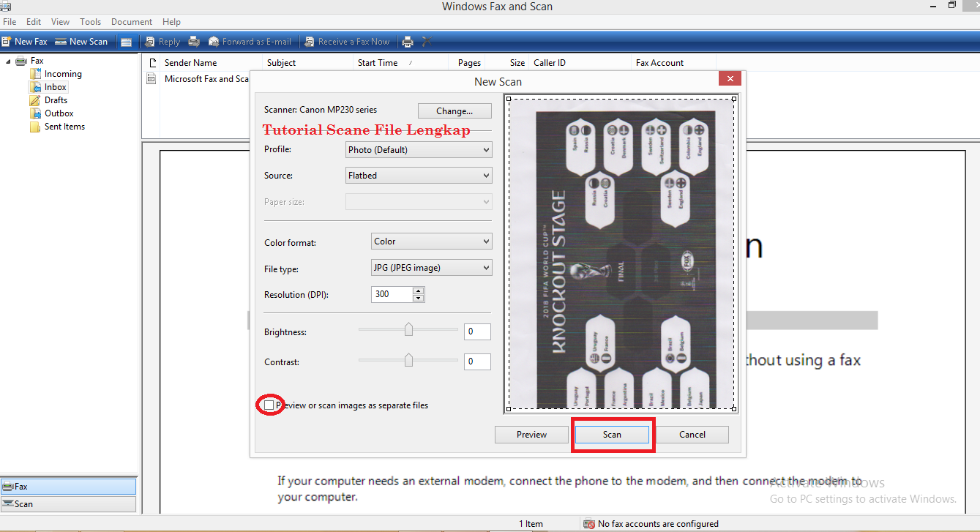Open the Profile dropdown showing Photo (Default)
This screenshot has height=532, width=980.
pos(418,149)
